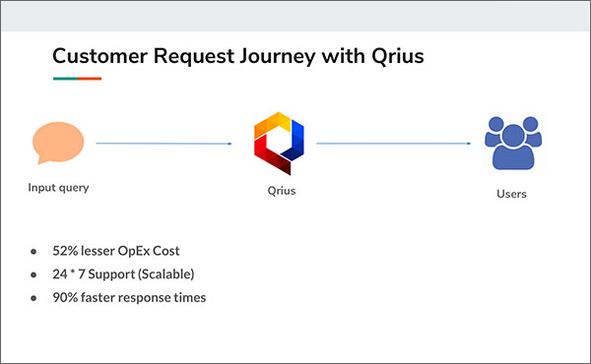Select the Qrius hexagon logo

coord(279,144)
